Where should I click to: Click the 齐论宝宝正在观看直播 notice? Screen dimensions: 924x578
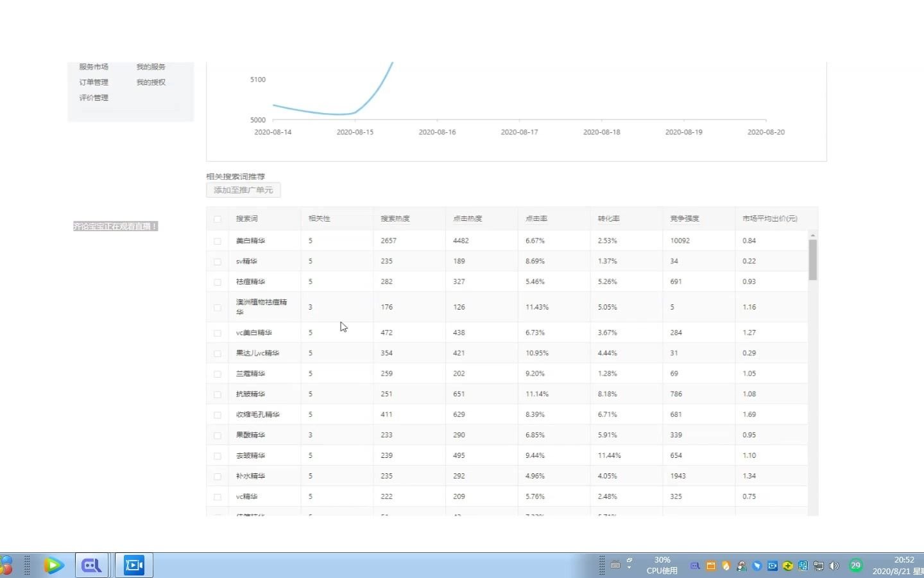pos(116,227)
